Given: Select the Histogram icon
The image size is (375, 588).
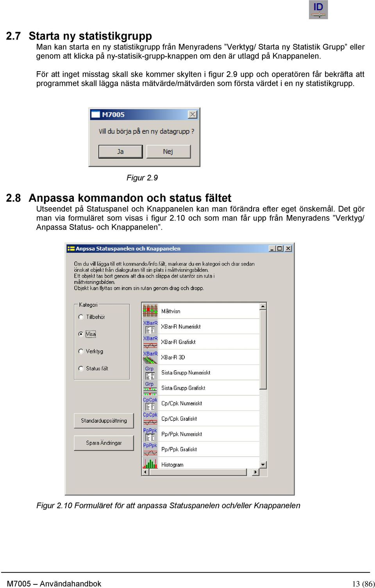Looking at the screenshot, I should coord(150,464).
